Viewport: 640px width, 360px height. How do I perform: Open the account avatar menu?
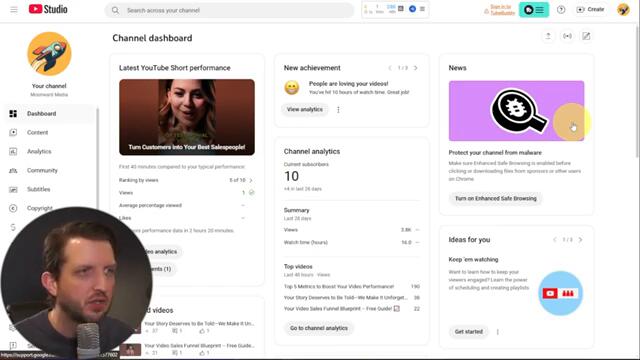tap(623, 9)
